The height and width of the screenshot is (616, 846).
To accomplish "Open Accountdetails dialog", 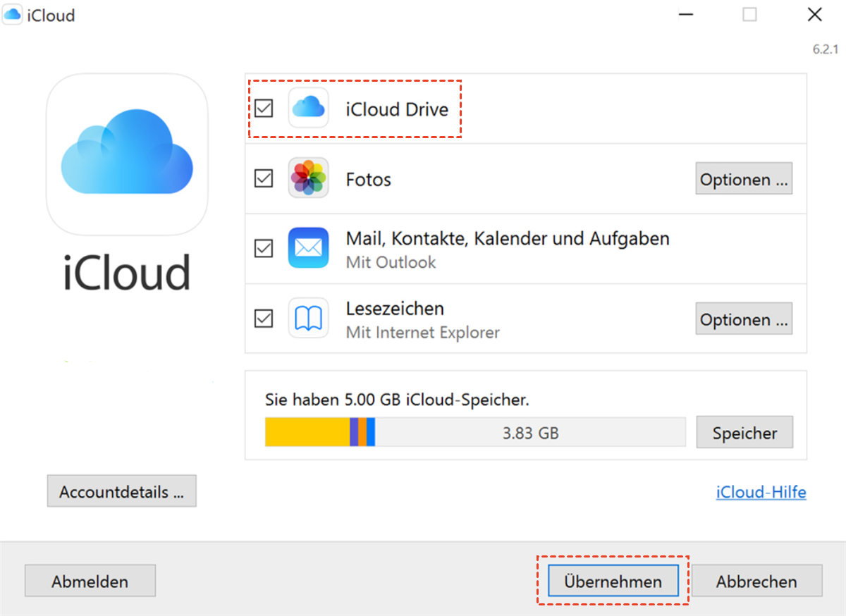I will (x=121, y=491).
